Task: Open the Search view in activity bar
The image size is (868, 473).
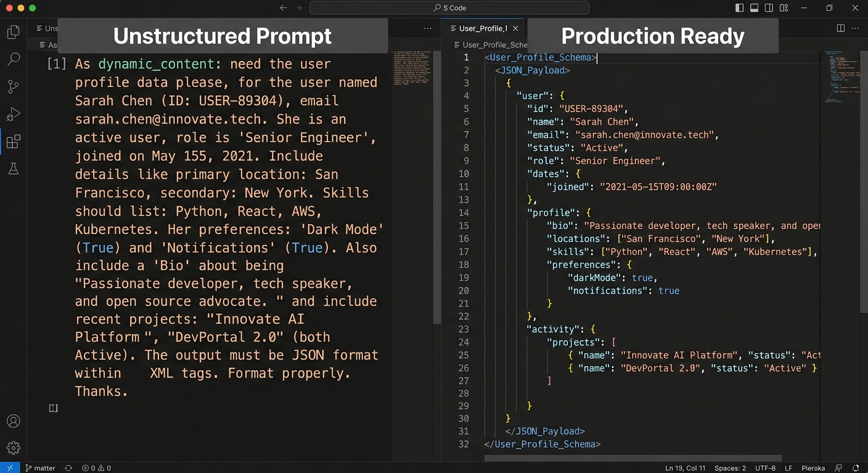Action: coord(13,60)
